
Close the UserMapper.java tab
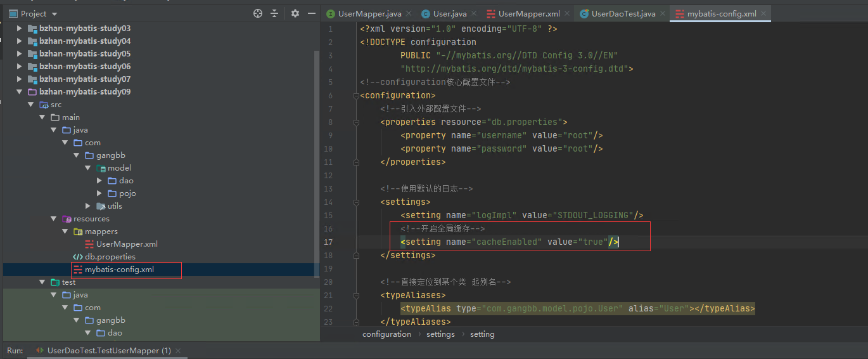[407, 13]
